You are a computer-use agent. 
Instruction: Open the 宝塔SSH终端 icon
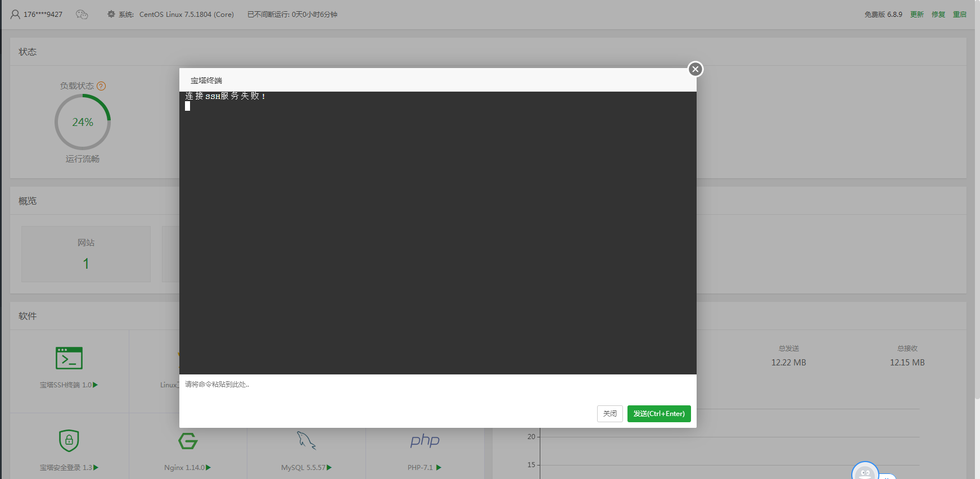tap(69, 358)
